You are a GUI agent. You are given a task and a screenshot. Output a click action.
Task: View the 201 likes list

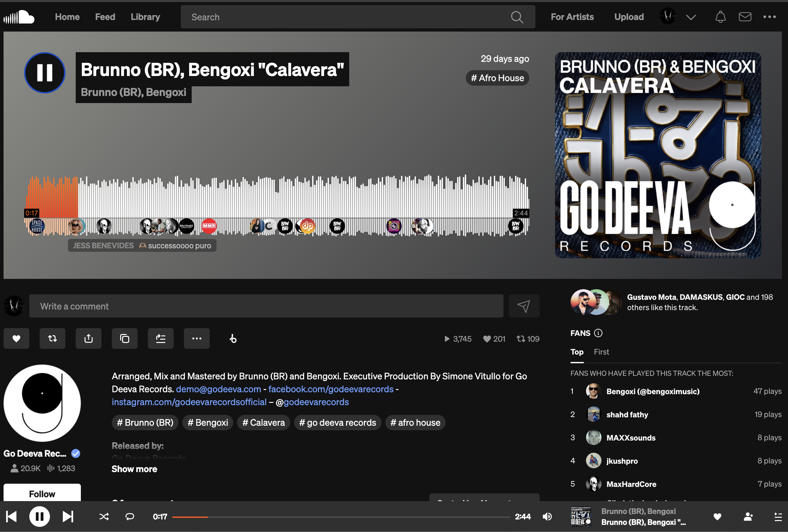[495, 339]
